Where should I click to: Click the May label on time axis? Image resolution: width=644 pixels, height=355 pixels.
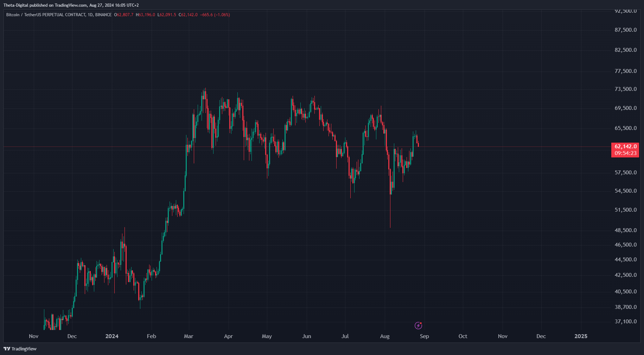[x=267, y=336]
